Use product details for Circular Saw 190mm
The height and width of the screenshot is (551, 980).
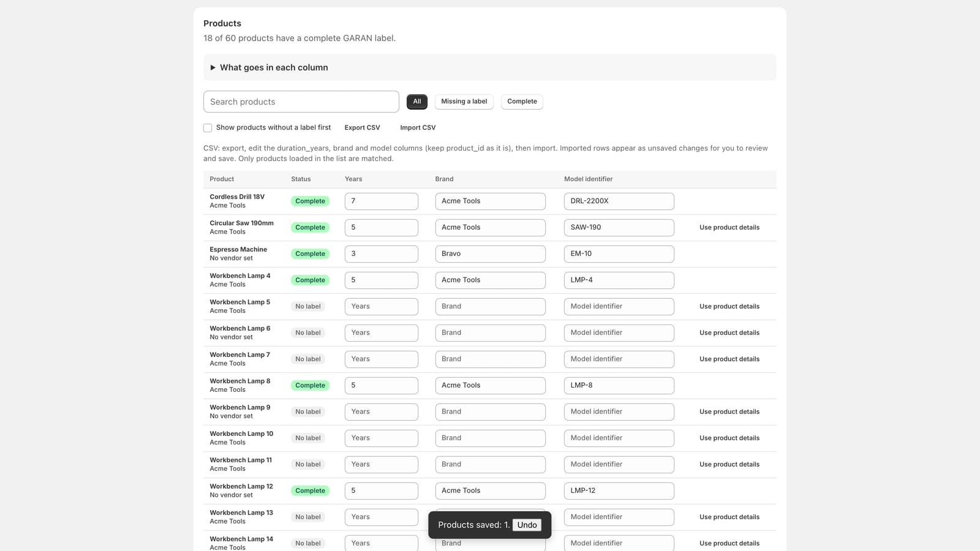pyautogui.click(x=729, y=228)
